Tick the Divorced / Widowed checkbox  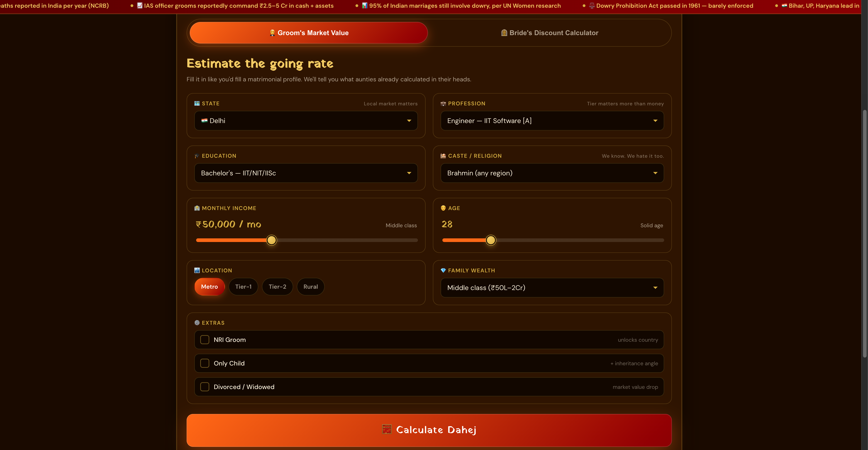[205, 387]
